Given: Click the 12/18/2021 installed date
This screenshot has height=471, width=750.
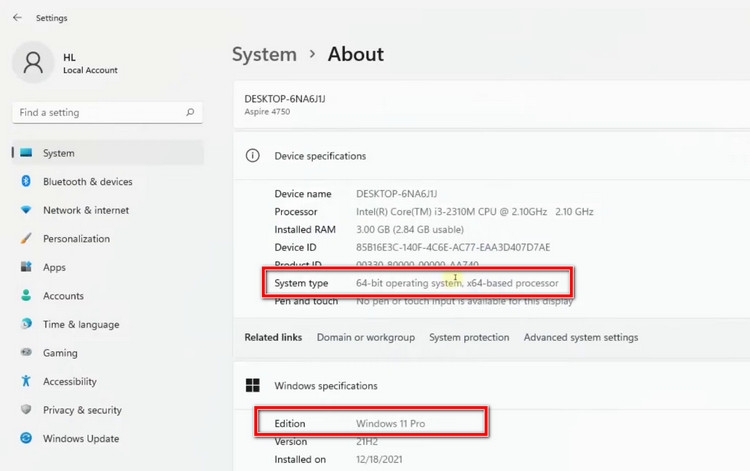Looking at the screenshot, I should coord(379,460).
